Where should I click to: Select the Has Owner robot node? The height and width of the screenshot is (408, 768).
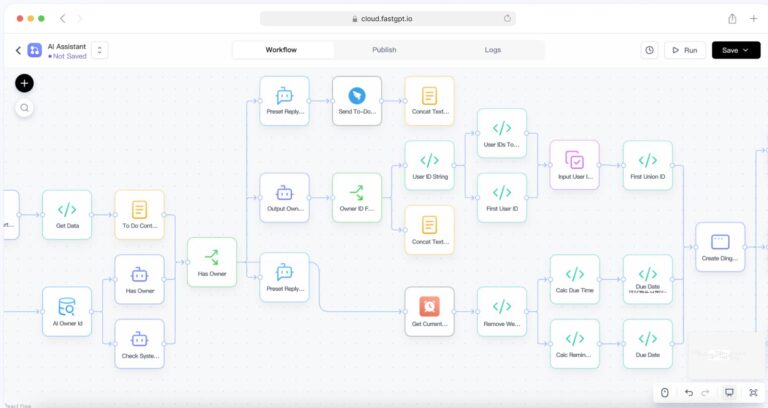(140, 279)
